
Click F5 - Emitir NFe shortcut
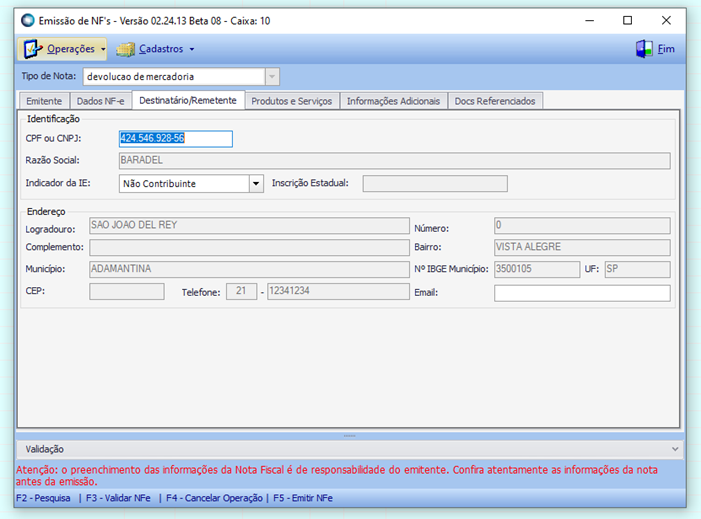(303, 498)
